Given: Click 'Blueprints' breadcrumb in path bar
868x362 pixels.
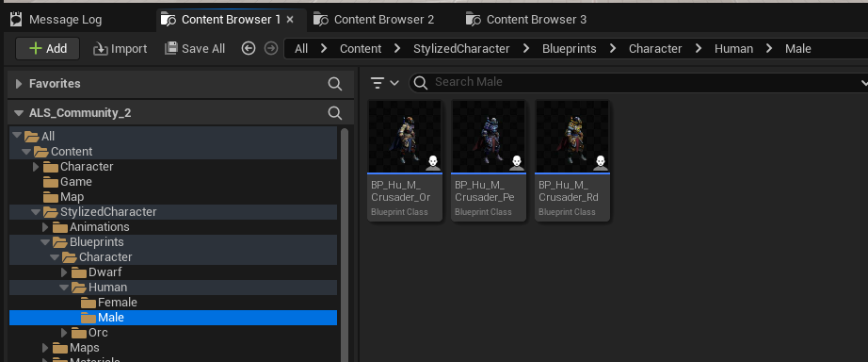Looking at the screenshot, I should 569,49.
